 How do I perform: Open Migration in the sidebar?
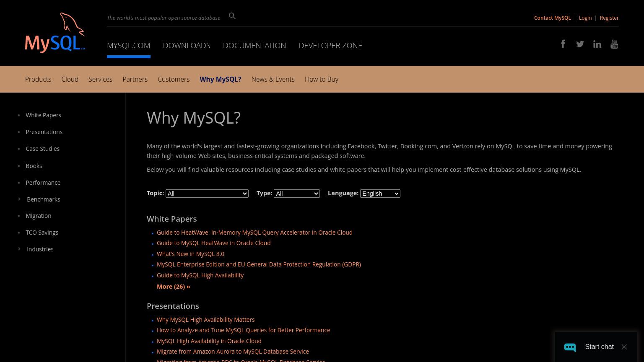click(39, 216)
